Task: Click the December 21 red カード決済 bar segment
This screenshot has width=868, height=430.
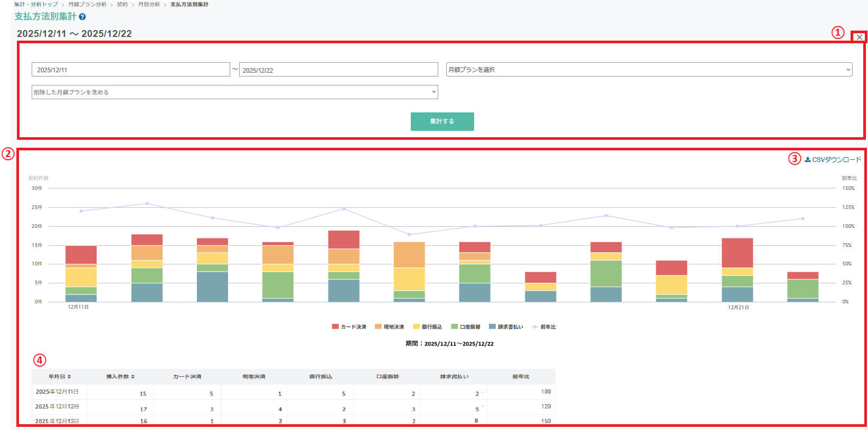Action: [737, 253]
